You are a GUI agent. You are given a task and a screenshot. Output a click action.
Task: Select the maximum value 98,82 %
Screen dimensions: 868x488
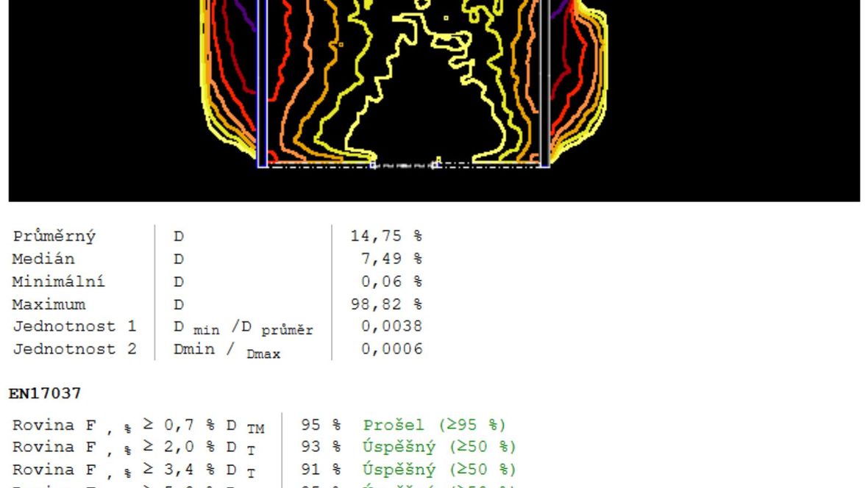[x=387, y=304]
